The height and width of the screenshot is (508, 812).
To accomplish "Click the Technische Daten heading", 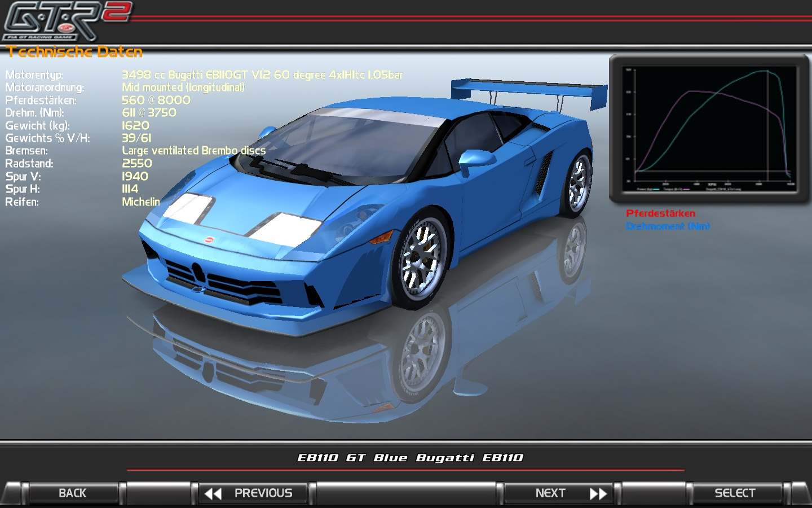I will (x=74, y=52).
